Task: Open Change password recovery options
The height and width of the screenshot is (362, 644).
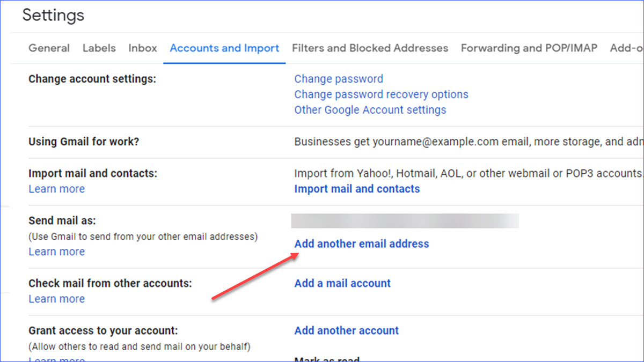Action: click(x=381, y=94)
